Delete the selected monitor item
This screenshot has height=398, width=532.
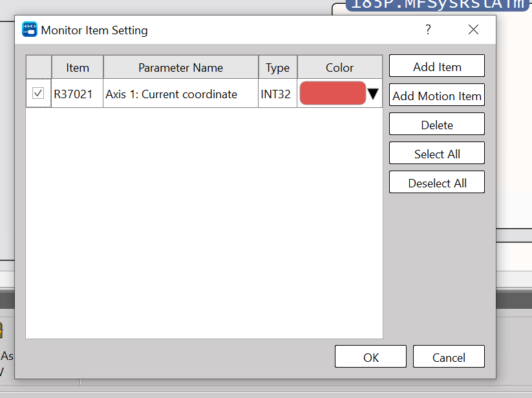[x=436, y=125]
